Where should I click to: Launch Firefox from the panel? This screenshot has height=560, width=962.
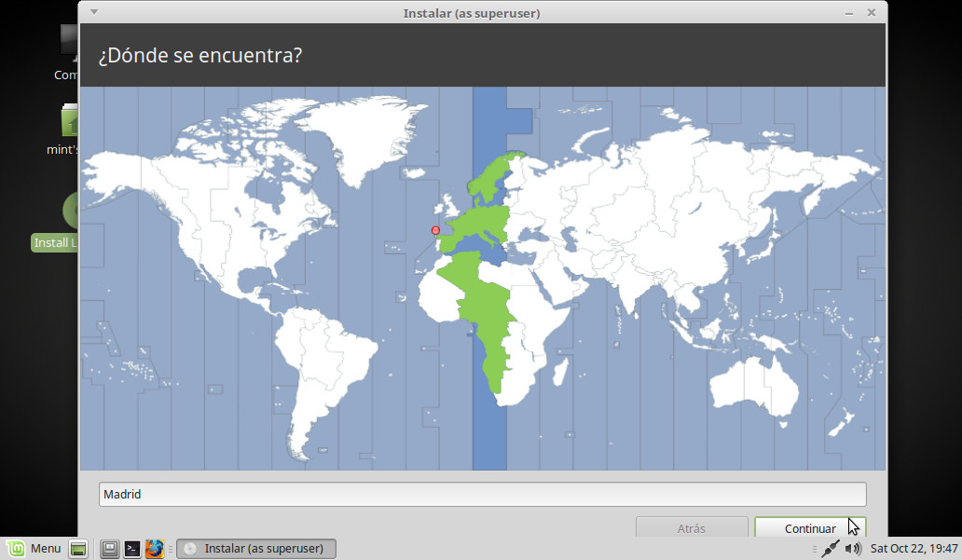click(x=155, y=549)
